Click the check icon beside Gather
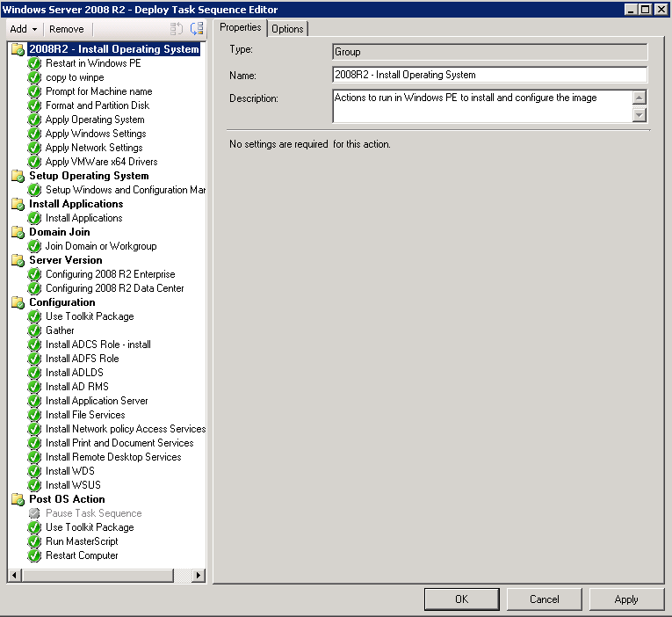 pyautogui.click(x=34, y=330)
